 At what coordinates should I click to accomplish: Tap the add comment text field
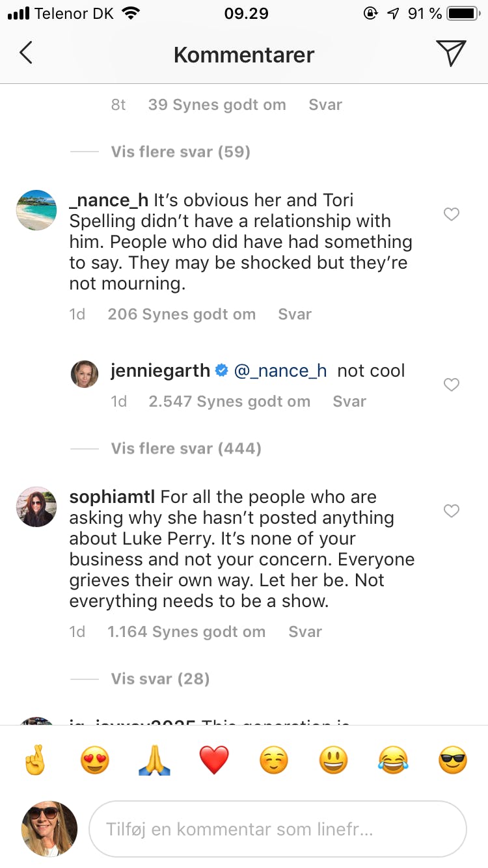coord(277,830)
